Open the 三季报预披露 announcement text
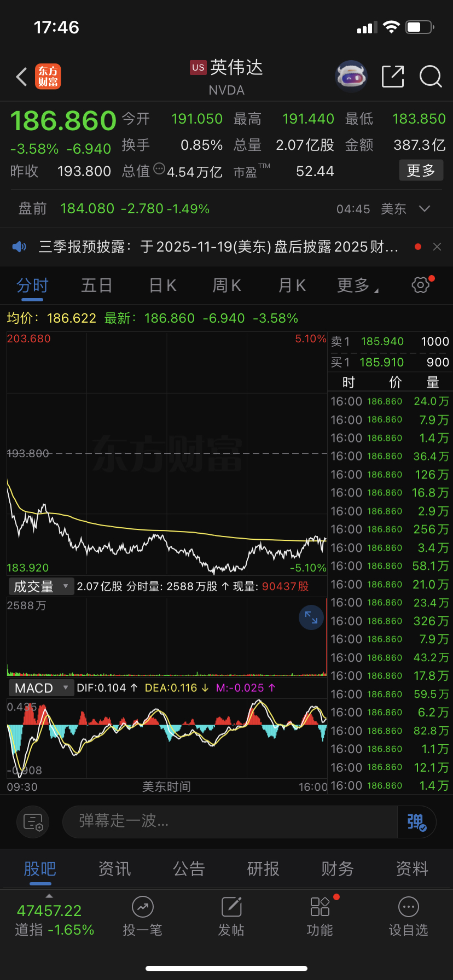The height and width of the screenshot is (980, 453). 218,247
